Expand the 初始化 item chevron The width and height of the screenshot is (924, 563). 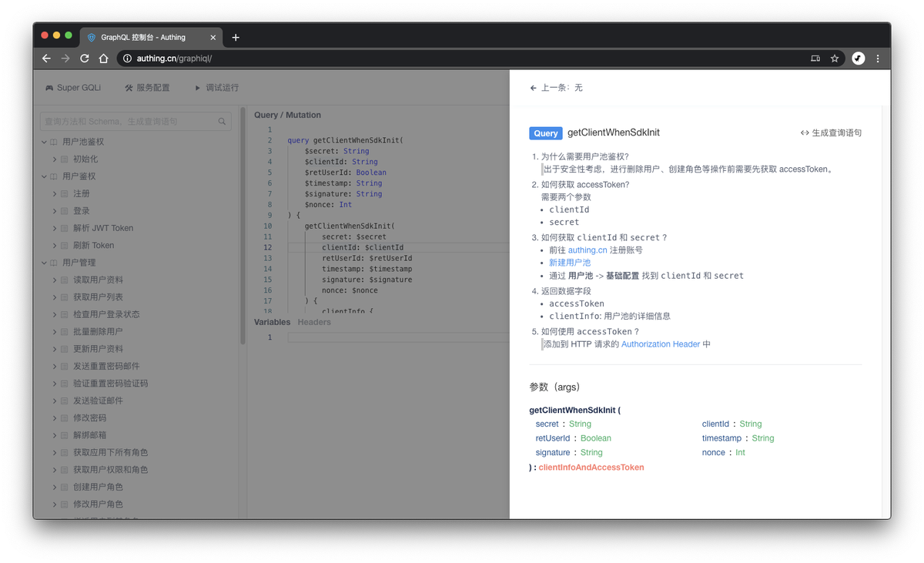[55, 159]
